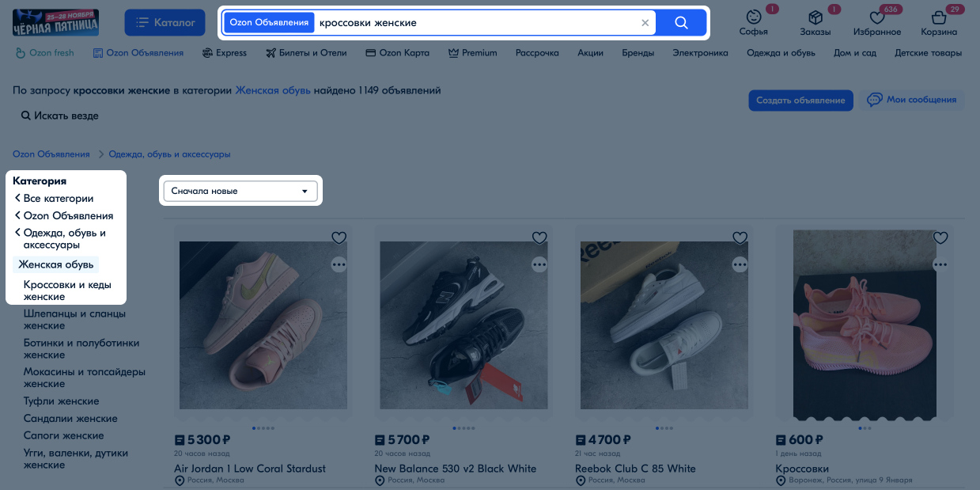Select Туфли женские category
980x490 pixels.
pos(62,401)
